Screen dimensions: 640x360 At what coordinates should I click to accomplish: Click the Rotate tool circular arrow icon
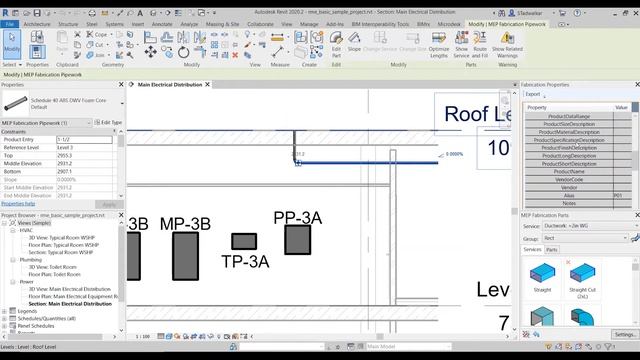pos(183,52)
